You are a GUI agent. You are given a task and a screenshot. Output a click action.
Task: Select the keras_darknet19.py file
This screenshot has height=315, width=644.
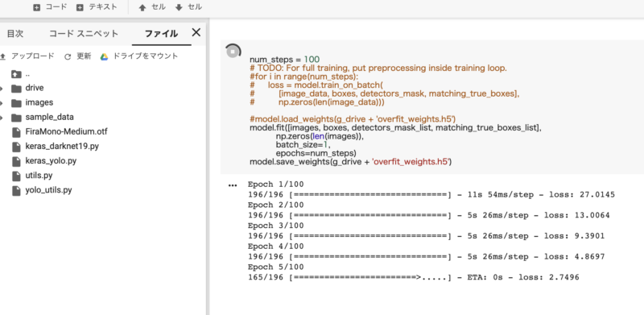pyautogui.click(x=62, y=147)
